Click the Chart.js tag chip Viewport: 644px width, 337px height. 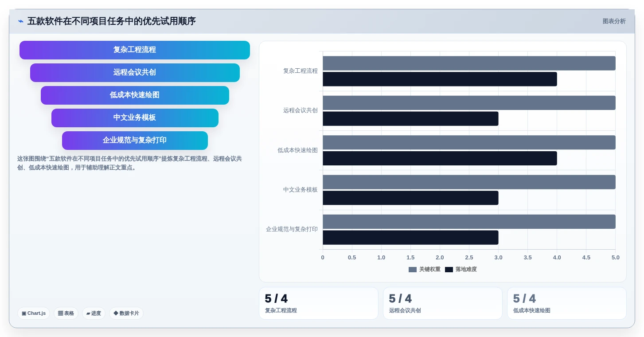[x=34, y=313]
